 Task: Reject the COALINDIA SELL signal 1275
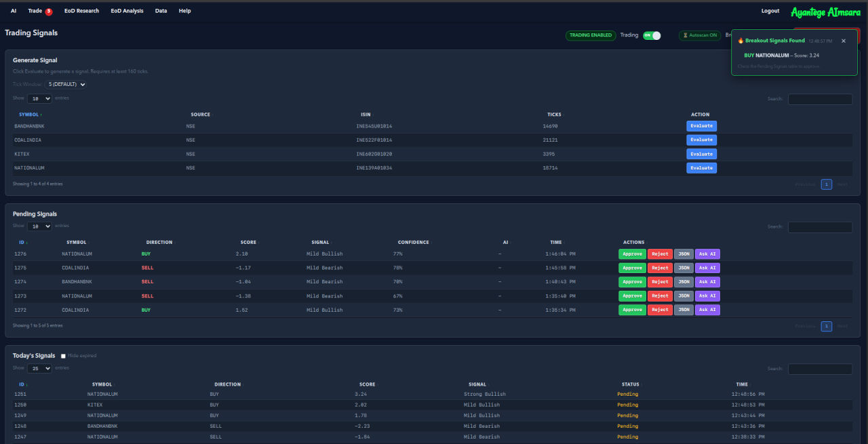(660, 268)
